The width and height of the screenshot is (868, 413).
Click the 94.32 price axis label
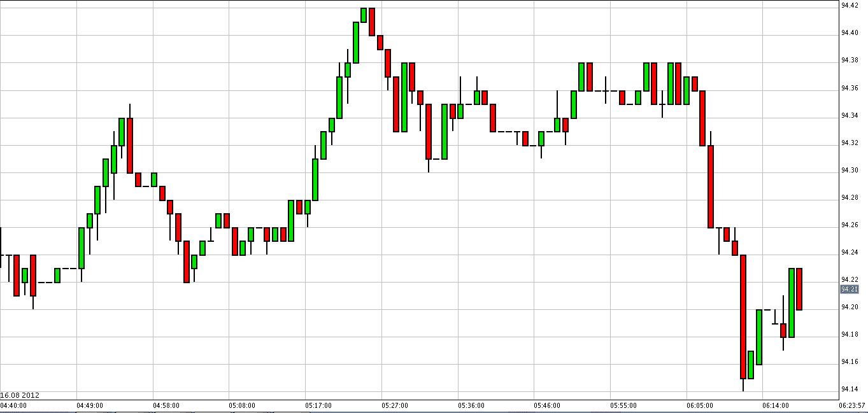(850, 143)
